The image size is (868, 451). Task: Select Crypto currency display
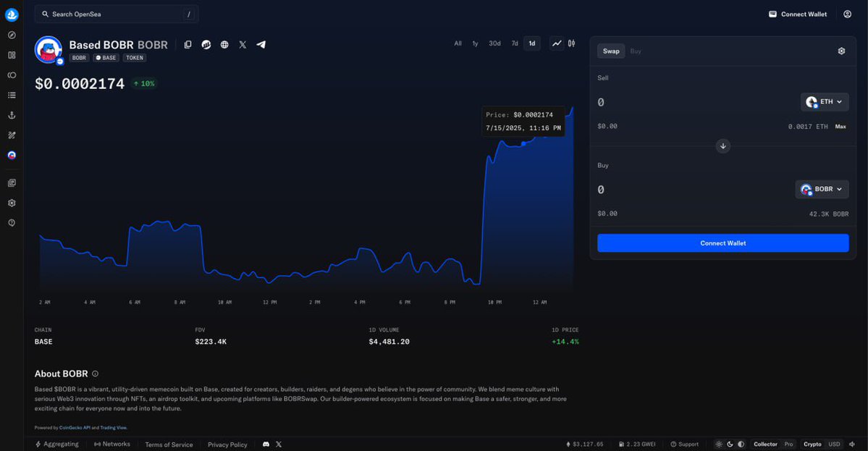[813, 444]
